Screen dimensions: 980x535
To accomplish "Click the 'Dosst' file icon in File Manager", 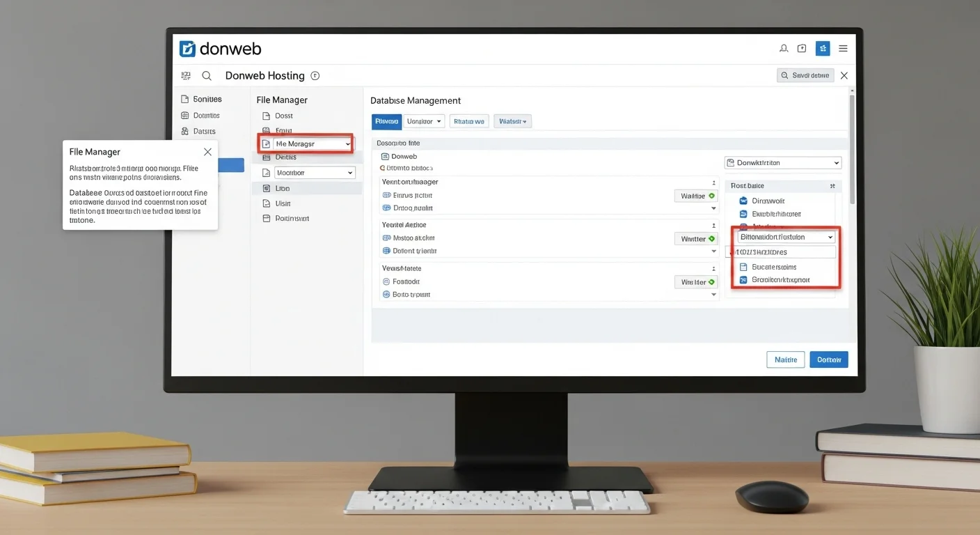I will click(x=267, y=116).
